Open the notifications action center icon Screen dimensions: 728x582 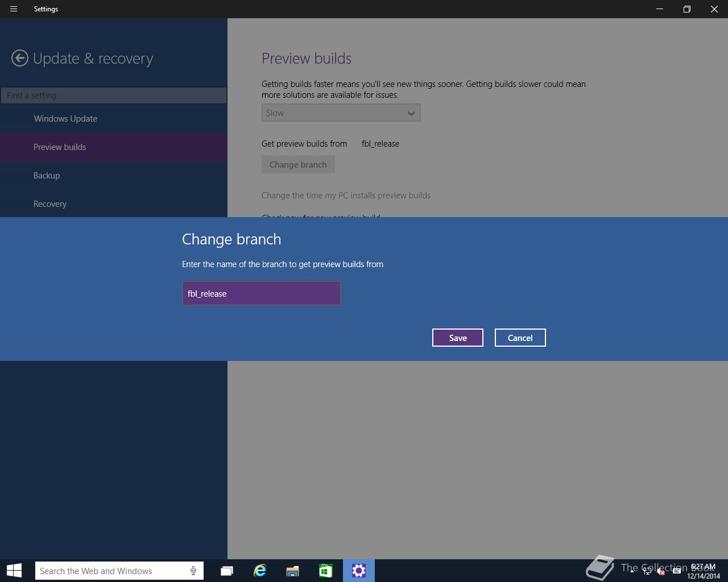pyautogui.click(x=677, y=571)
